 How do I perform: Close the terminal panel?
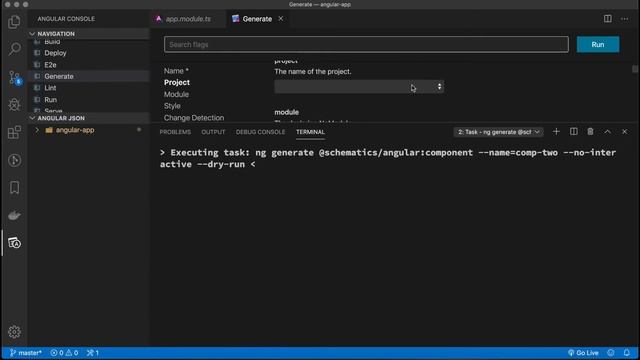(x=624, y=131)
